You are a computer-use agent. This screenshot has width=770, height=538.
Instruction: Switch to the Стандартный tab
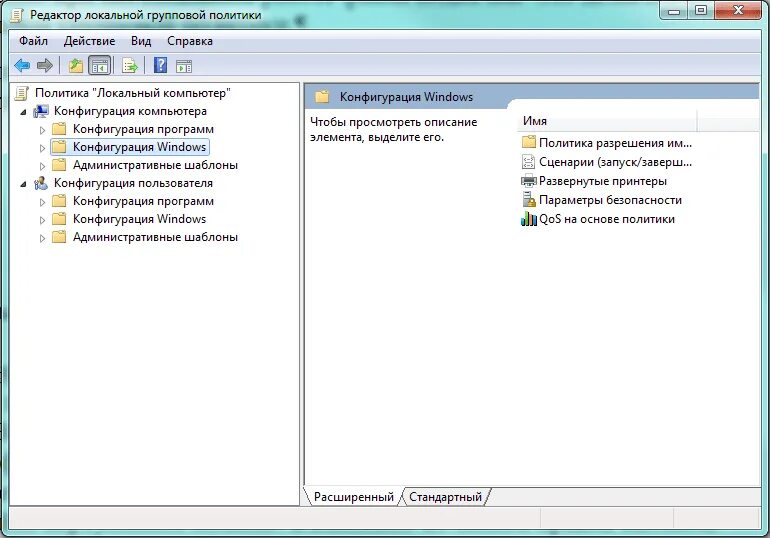[445, 497]
